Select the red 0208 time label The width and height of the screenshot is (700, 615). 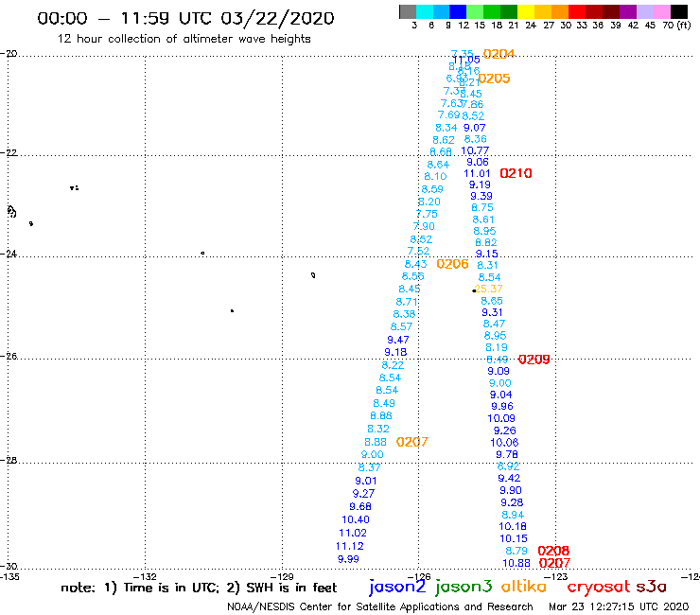553,551
